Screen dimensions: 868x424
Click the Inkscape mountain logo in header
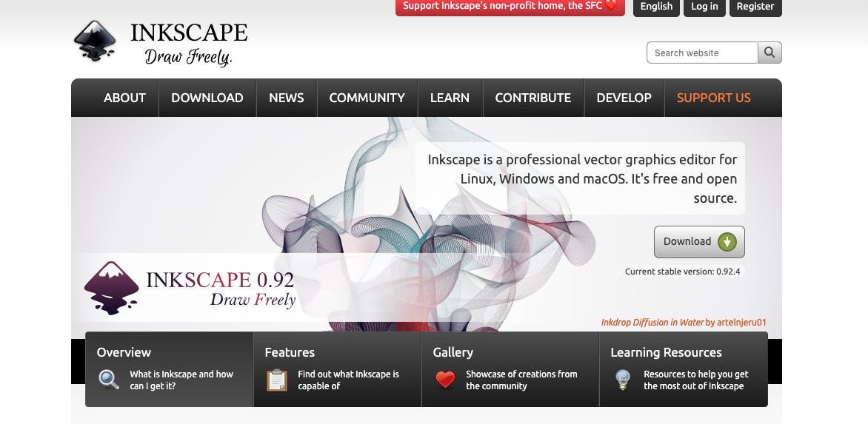pyautogui.click(x=96, y=41)
